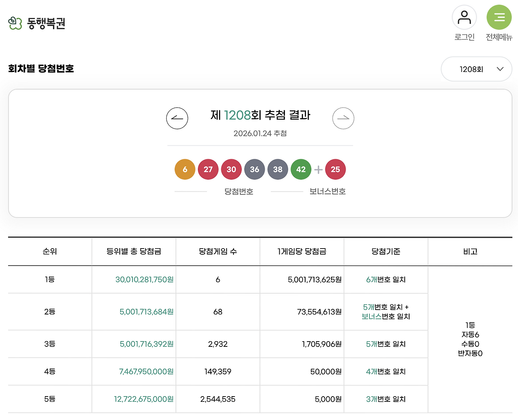Open the 전체메뉴 navigation menu
Screen dimensions: 518x420
click(x=499, y=17)
